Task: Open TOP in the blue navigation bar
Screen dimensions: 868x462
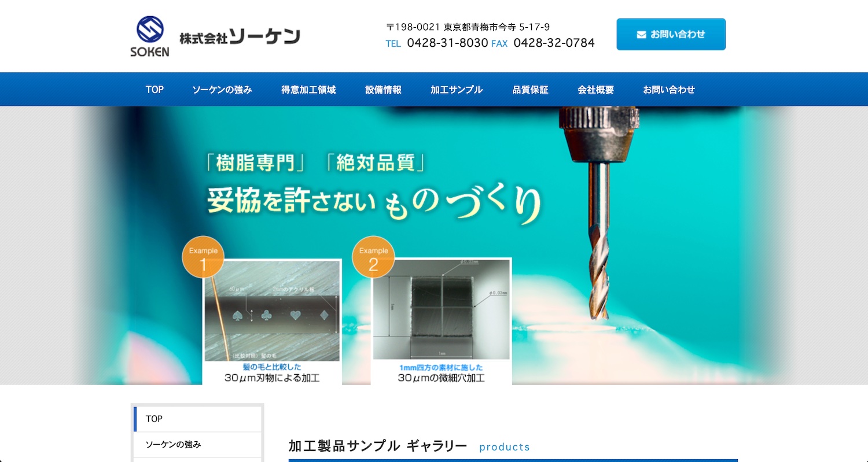Action: [x=155, y=90]
